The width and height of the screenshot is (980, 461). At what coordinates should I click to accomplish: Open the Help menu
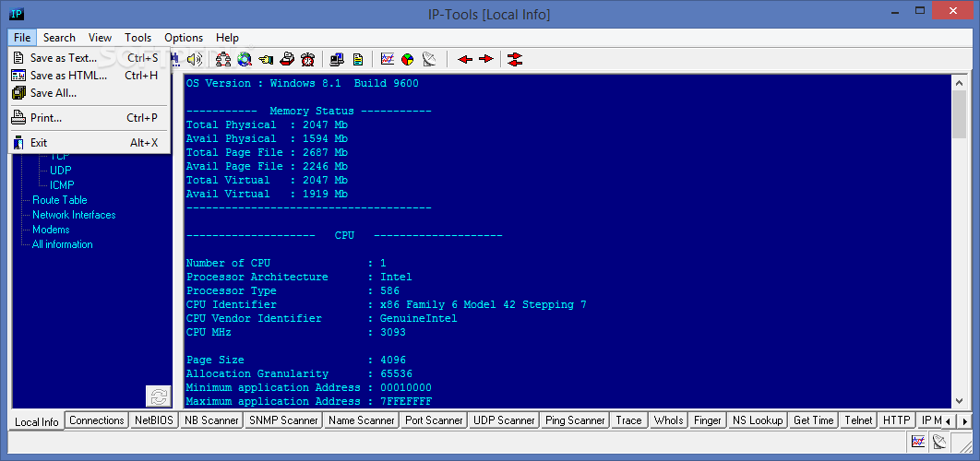[x=228, y=38]
